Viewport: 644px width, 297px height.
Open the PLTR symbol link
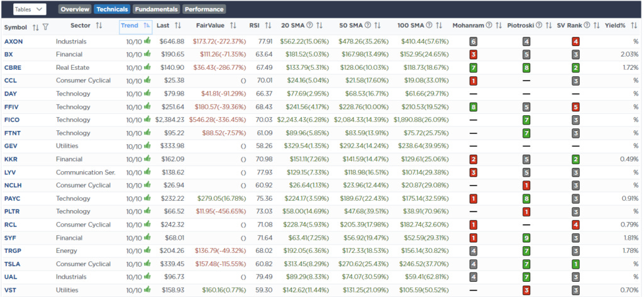click(12, 211)
